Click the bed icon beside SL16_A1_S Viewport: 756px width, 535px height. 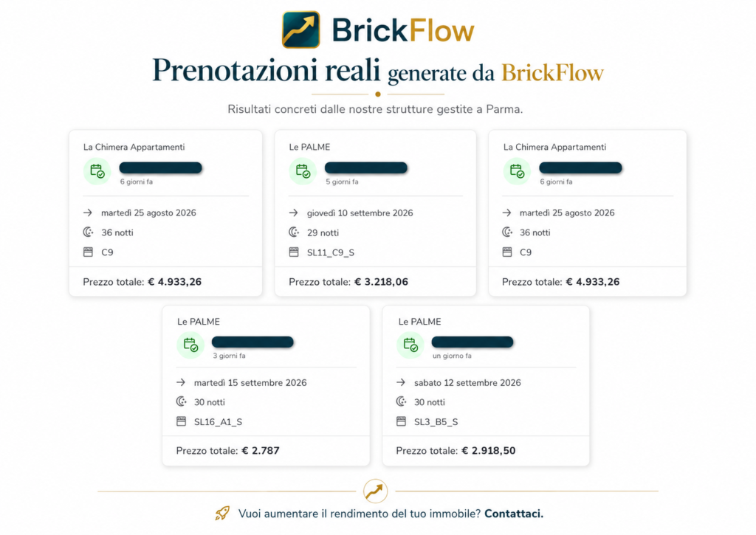(182, 421)
